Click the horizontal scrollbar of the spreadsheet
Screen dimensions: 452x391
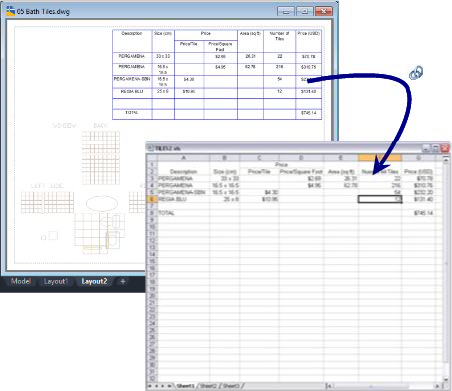383,386
